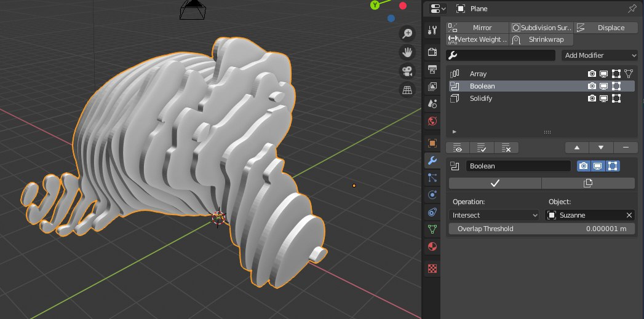Add a Shrinkwrap modifier from favorites
644x319 pixels.
pos(541,39)
